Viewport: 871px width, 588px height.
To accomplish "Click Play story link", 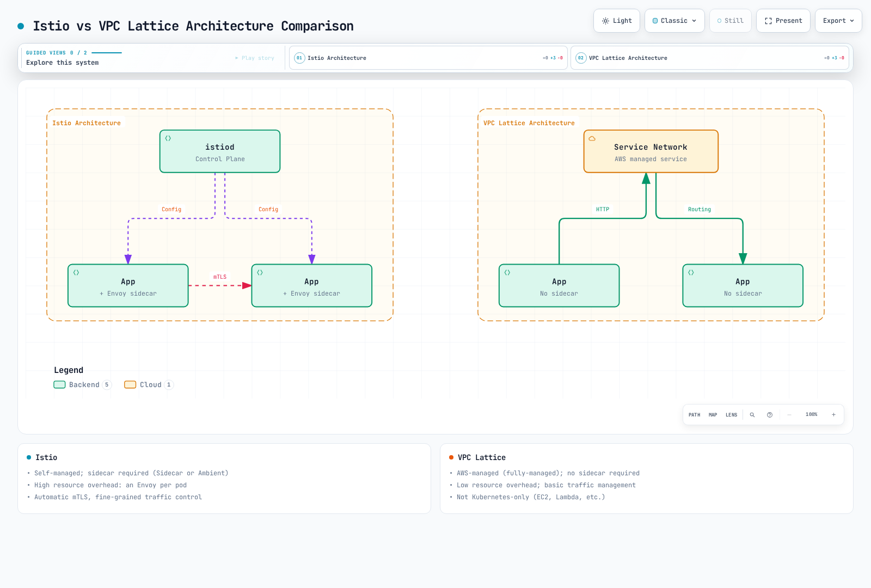I will (255, 58).
